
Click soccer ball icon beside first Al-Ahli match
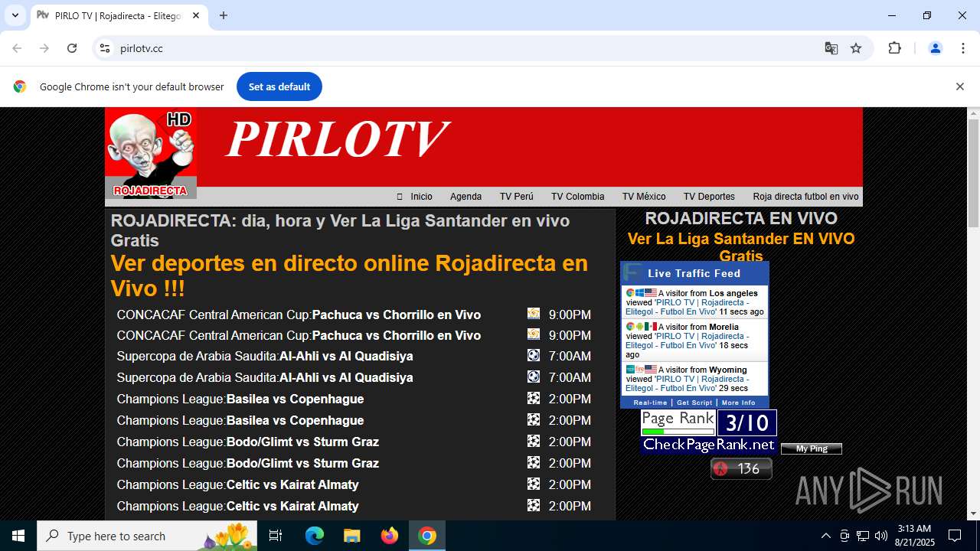tap(534, 355)
